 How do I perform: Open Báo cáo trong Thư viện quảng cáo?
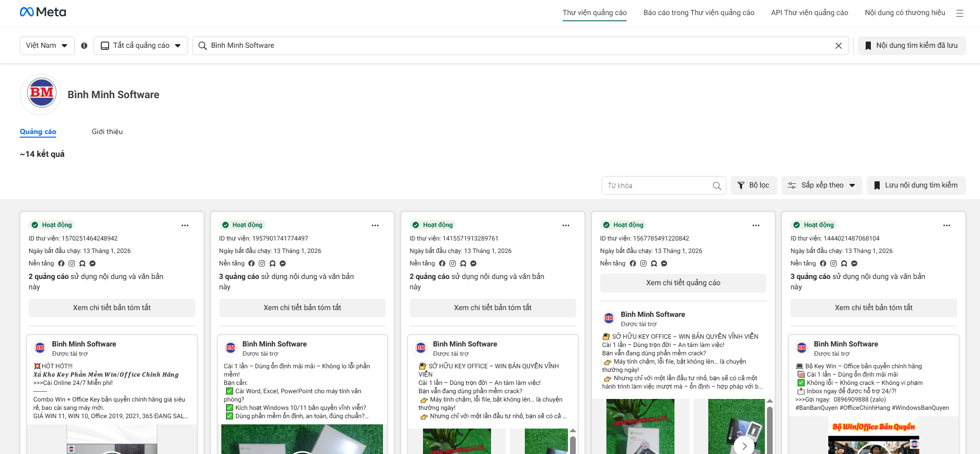tap(699, 13)
